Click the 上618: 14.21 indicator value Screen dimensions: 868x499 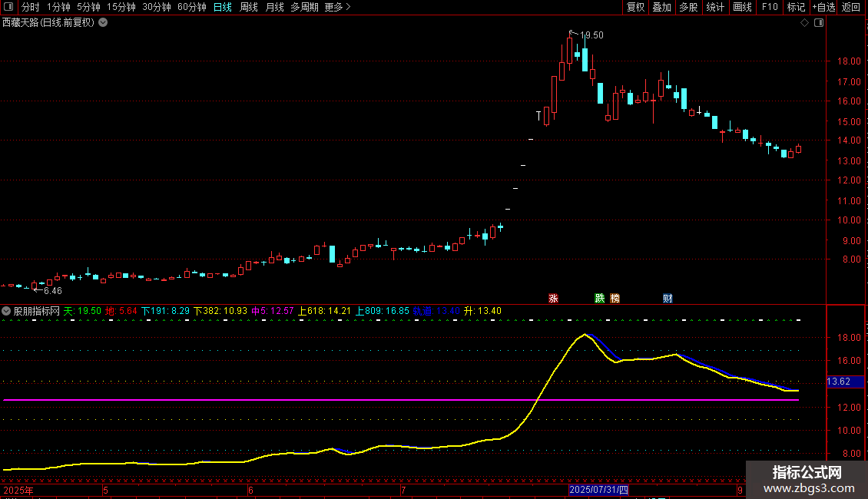(324, 311)
